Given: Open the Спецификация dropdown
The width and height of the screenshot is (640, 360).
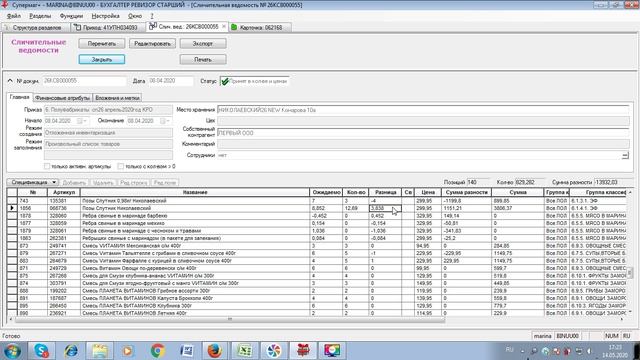Looking at the screenshot, I should [x=32, y=182].
